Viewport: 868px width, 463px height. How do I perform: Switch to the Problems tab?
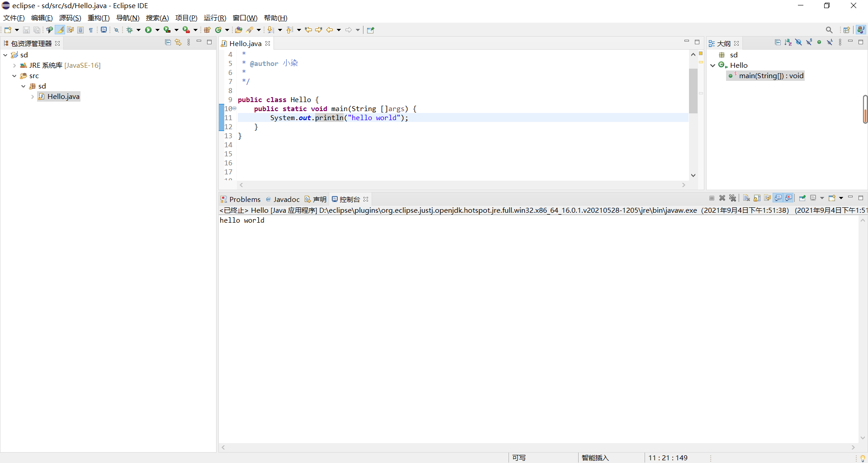pyautogui.click(x=241, y=199)
